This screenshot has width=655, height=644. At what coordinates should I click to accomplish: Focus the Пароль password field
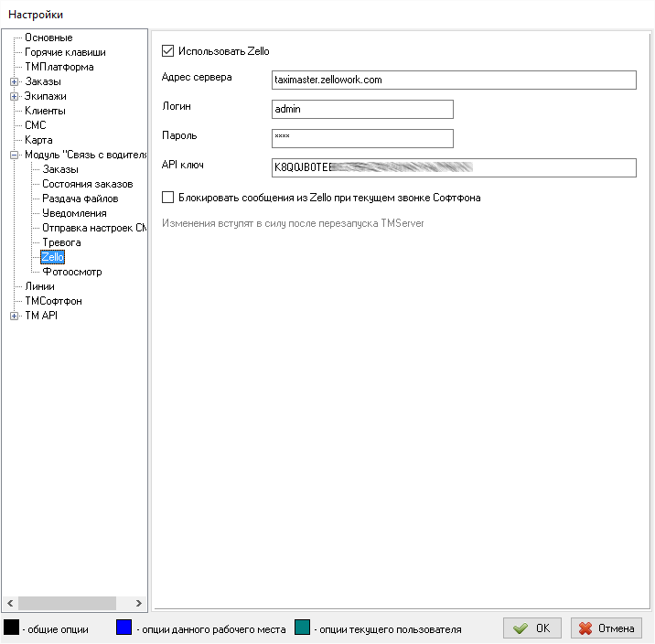(362, 138)
